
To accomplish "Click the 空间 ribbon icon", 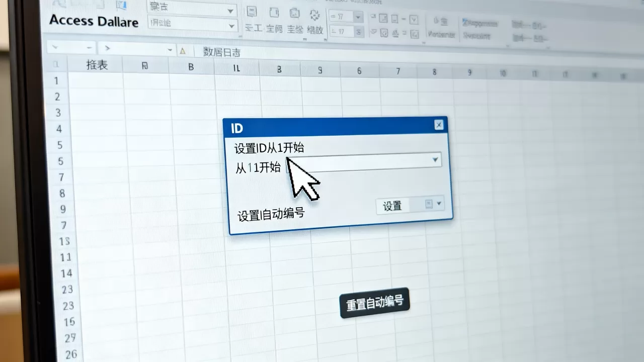I will coord(274,13).
